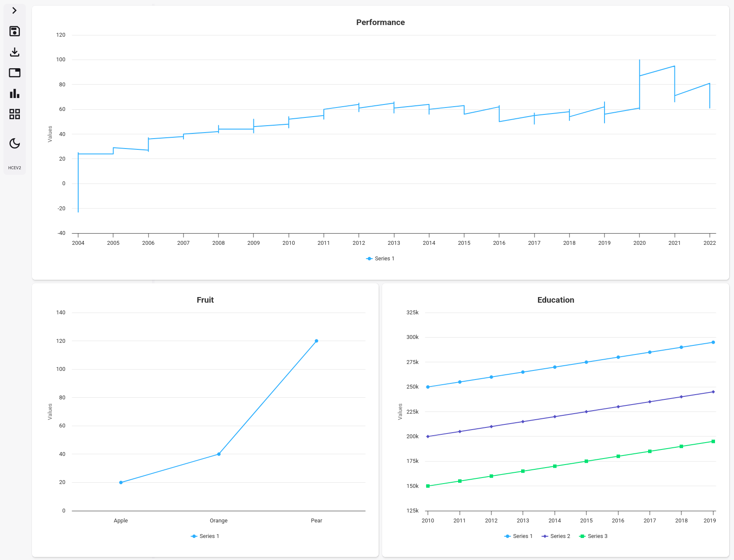Select the Performance chart title
Image resolution: width=734 pixels, height=560 pixels.
click(380, 22)
